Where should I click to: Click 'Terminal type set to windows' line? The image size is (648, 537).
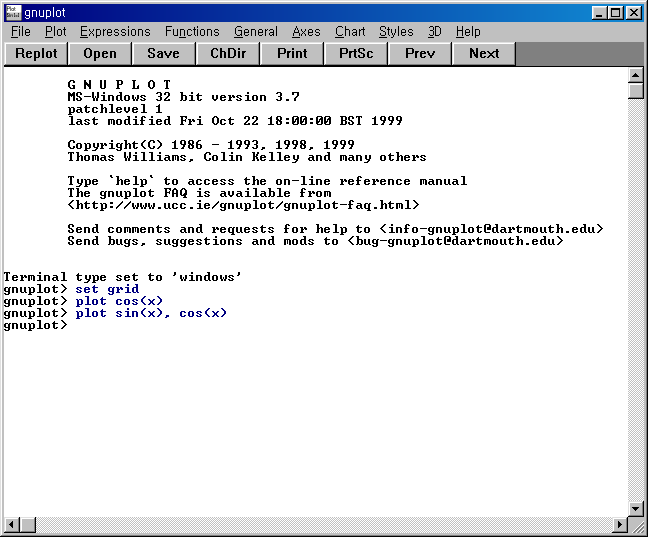click(122, 277)
